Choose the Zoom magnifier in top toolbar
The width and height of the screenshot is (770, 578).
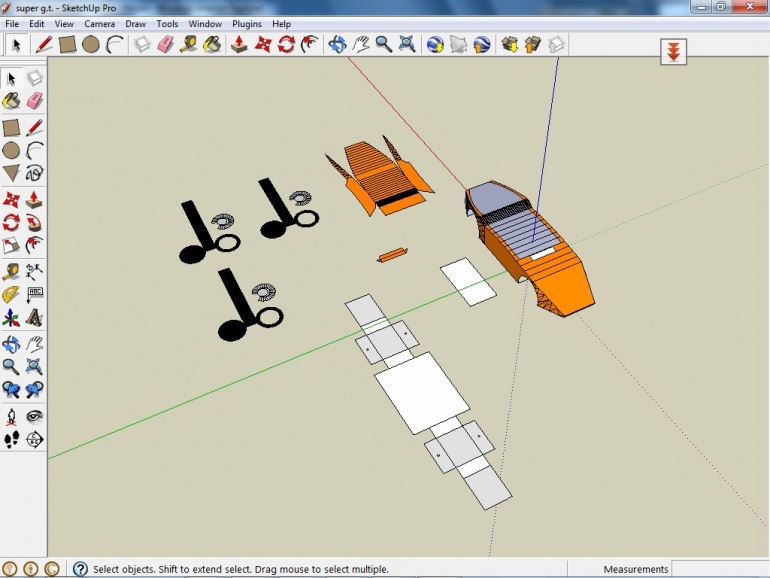pos(384,45)
